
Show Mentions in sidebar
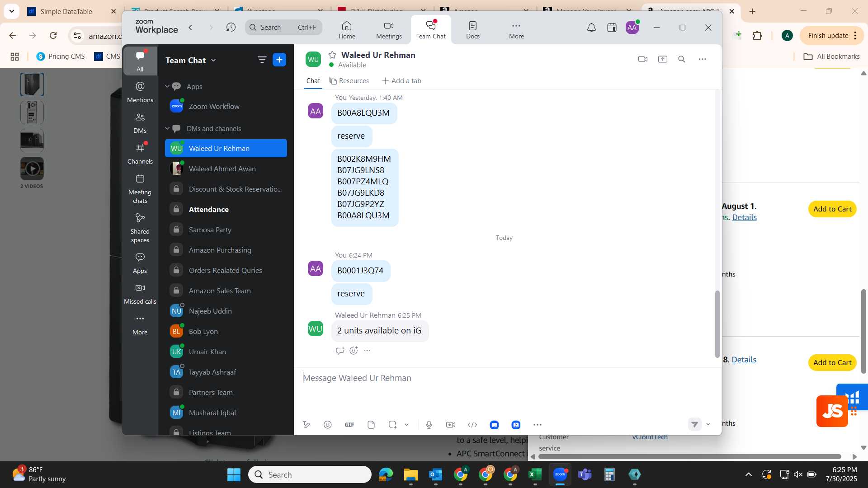(x=140, y=92)
